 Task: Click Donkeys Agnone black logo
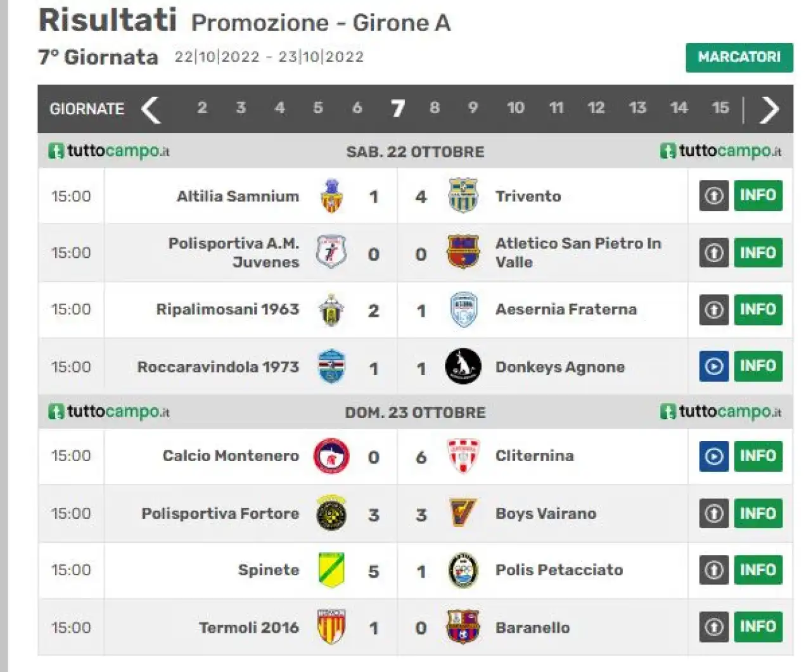463,366
